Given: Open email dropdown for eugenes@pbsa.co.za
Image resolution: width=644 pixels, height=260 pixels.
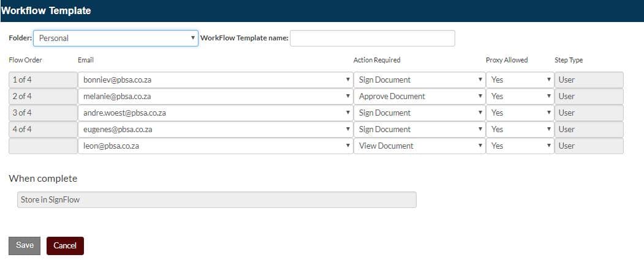Looking at the screenshot, I should 215,129.
